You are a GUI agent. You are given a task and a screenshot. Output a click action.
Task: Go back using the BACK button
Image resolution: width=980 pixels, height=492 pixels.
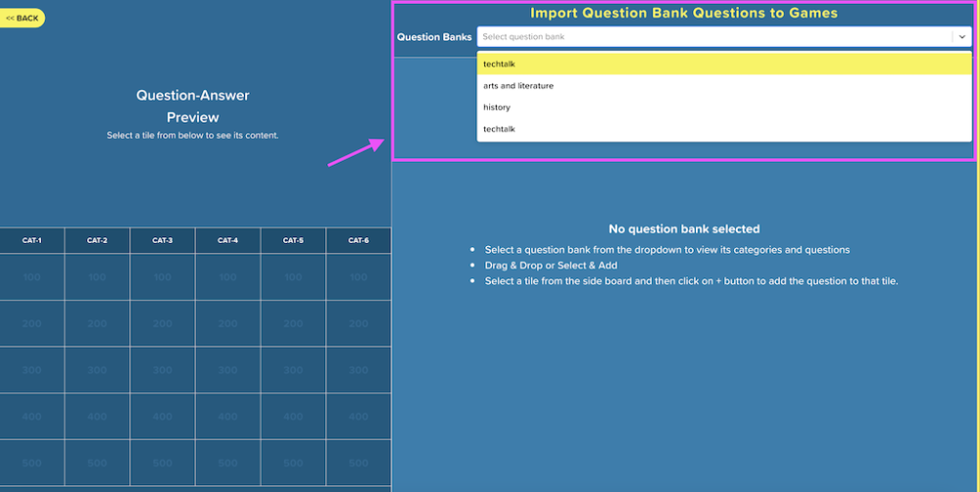click(22, 18)
